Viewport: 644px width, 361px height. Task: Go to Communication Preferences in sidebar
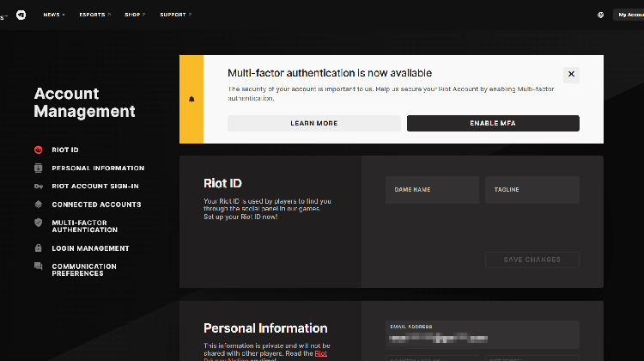pyautogui.click(x=84, y=270)
